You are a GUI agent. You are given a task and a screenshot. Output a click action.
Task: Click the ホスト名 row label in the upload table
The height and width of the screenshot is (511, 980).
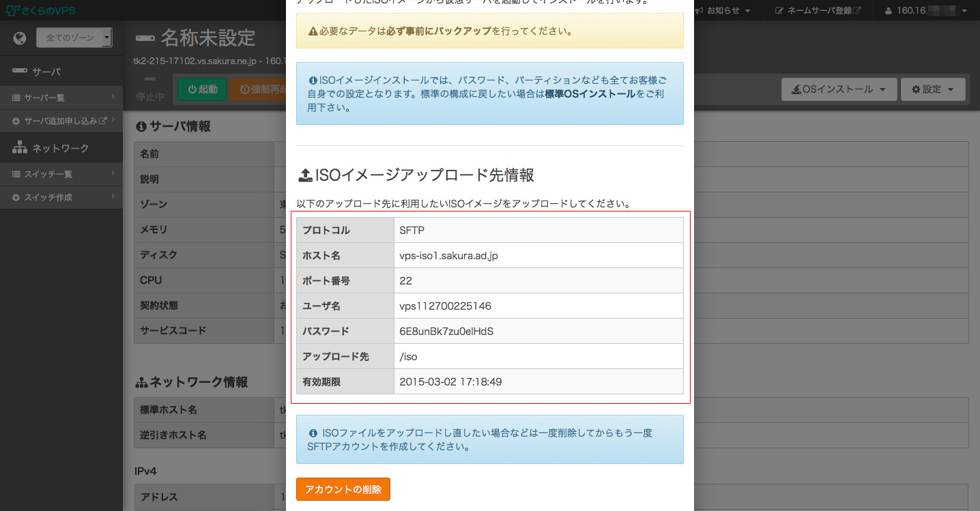coord(321,256)
